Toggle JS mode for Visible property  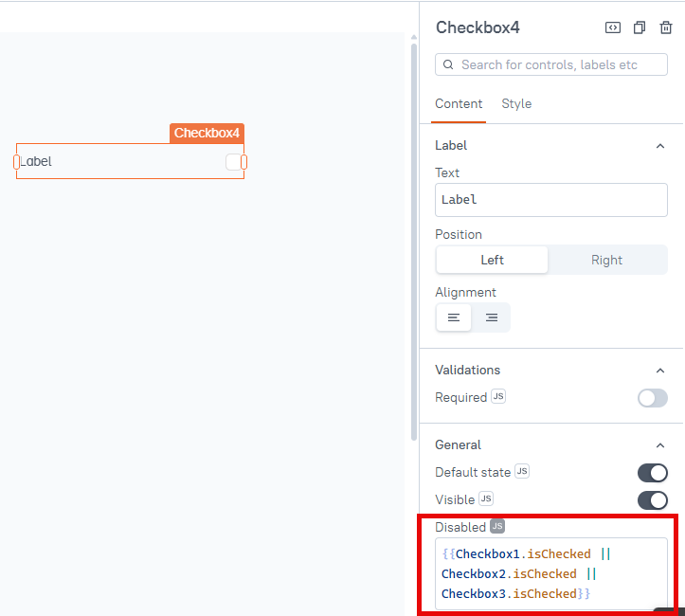click(x=486, y=498)
